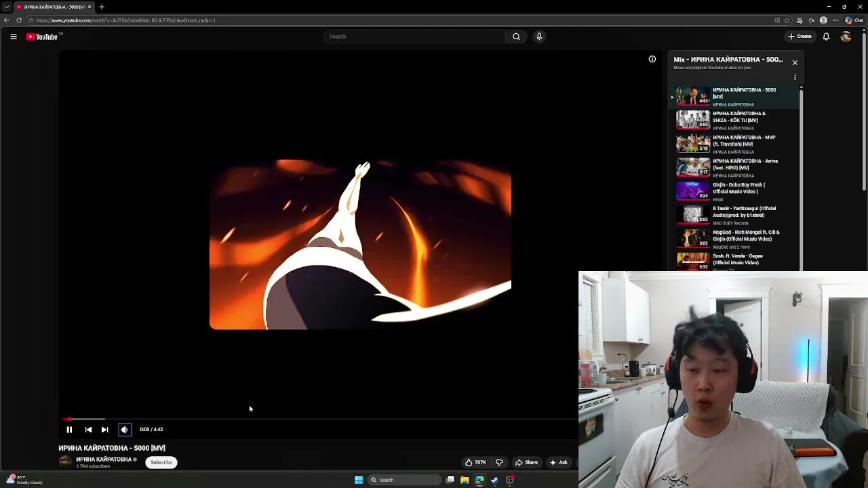Go to YouTube home via logo
This screenshot has height=488, width=868.
(41, 37)
